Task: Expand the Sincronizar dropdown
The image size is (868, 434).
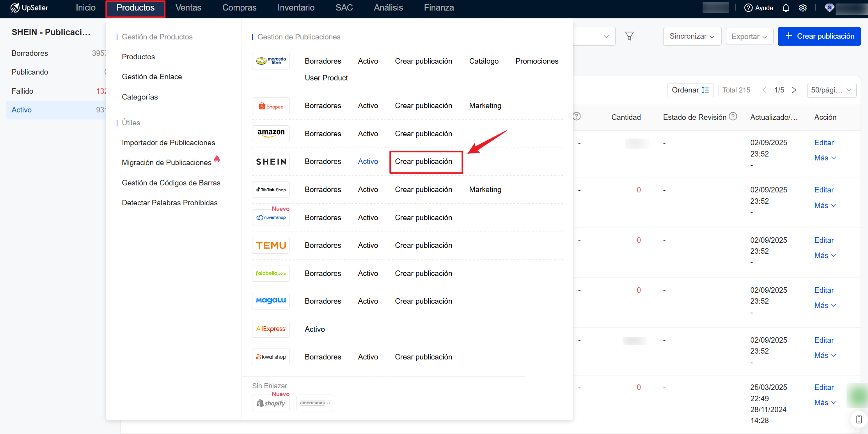Action: click(x=692, y=36)
